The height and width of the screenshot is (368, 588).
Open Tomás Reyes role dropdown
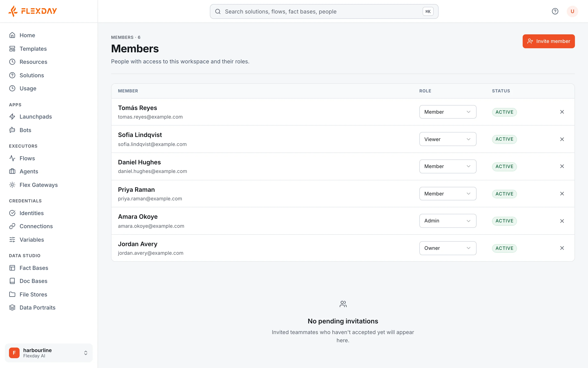click(x=448, y=112)
